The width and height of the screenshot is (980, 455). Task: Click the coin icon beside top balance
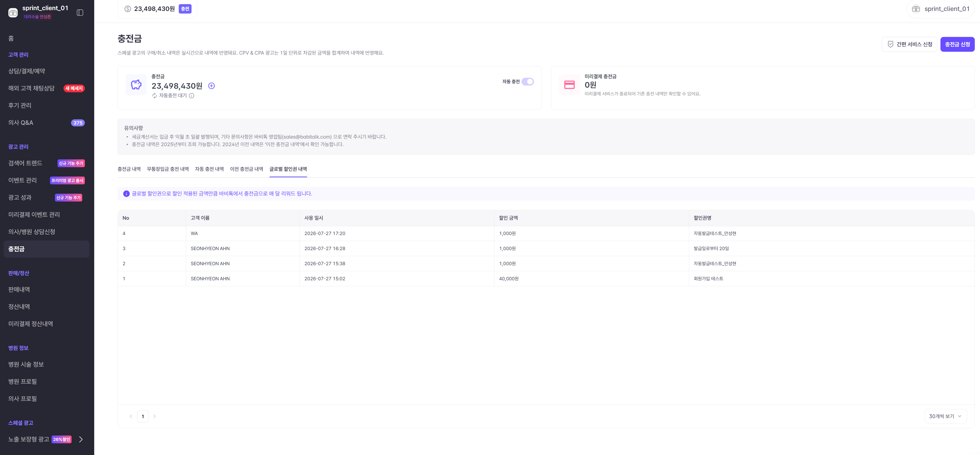[x=128, y=9]
